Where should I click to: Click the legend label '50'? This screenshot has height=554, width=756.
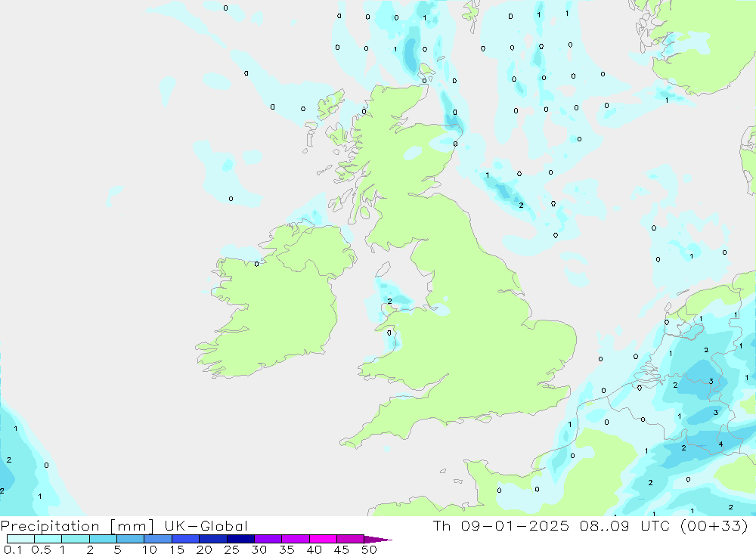pos(369,549)
